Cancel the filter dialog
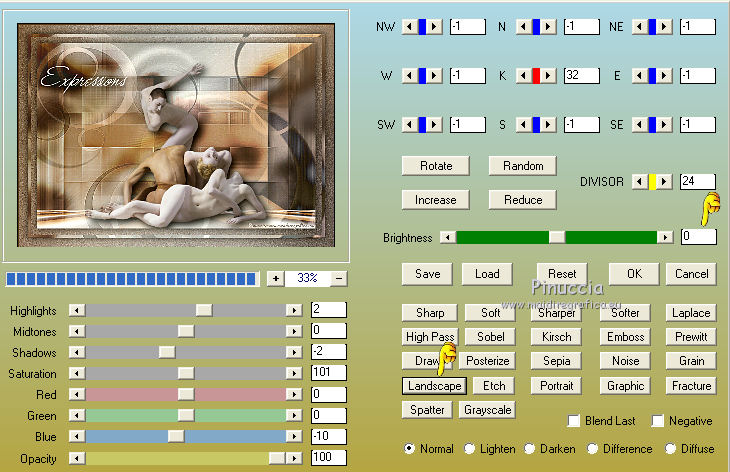The image size is (730, 472). pos(691,274)
